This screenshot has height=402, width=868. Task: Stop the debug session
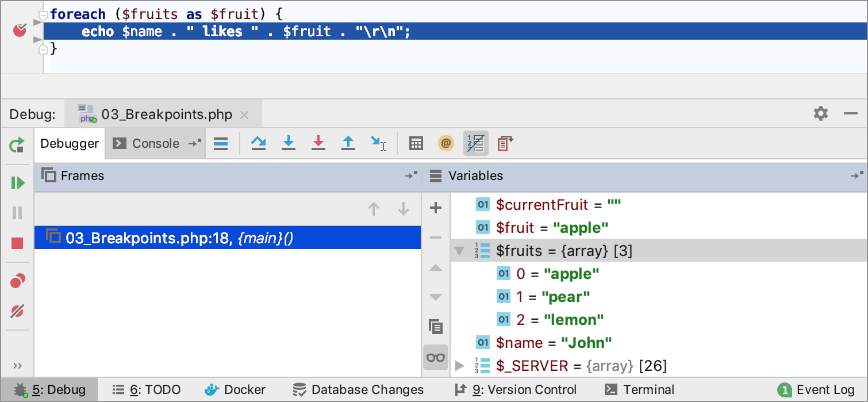pyautogui.click(x=17, y=244)
